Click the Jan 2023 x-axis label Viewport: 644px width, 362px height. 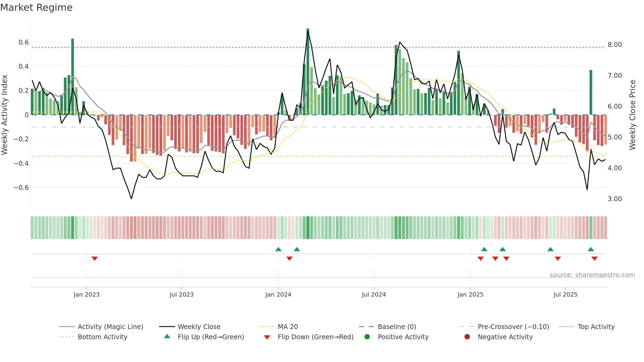pyautogui.click(x=87, y=294)
